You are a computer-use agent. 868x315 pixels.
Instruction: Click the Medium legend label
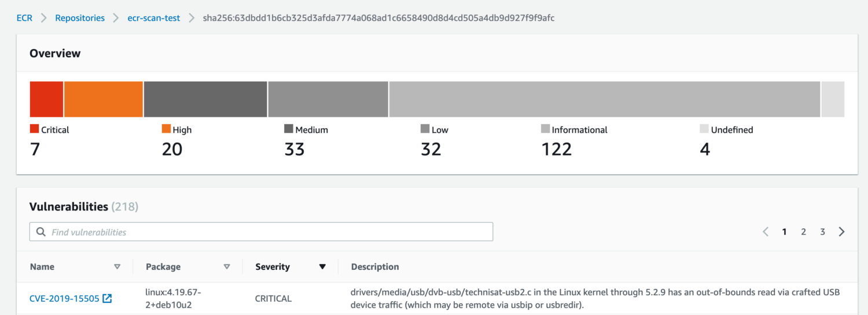312,130
